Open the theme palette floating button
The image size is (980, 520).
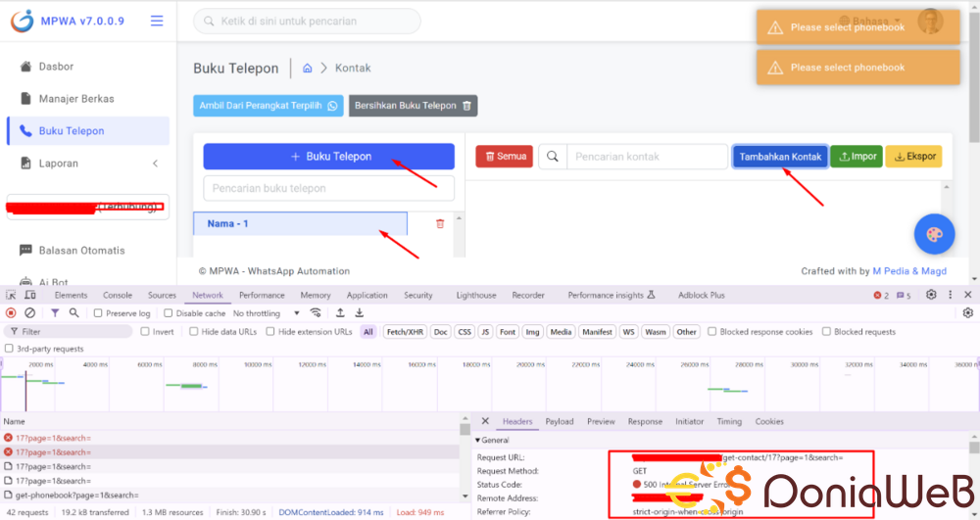(x=933, y=234)
